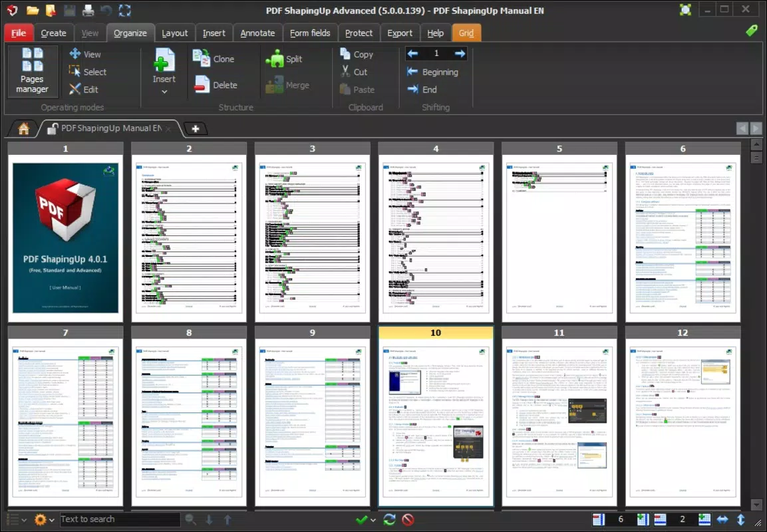Open the Annotate ribbon tab
The width and height of the screenshot is (767, 532).
coord(257,33)
